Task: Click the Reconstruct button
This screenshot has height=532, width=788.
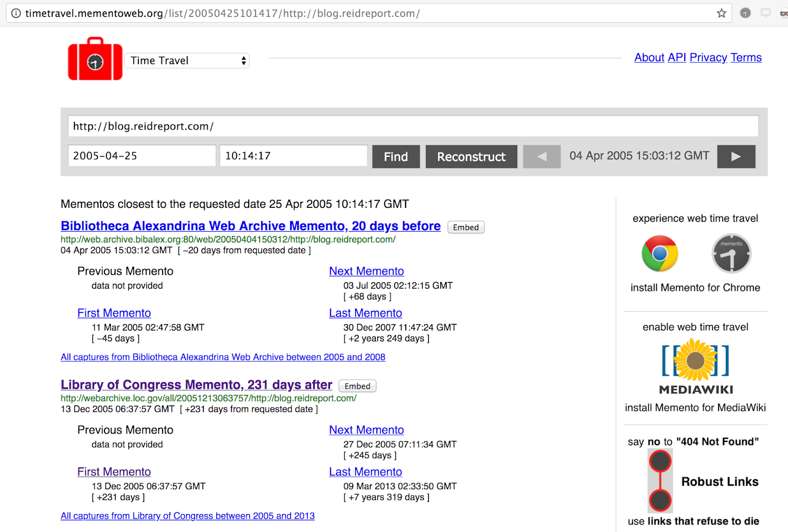Action: [x=471, y=157]
